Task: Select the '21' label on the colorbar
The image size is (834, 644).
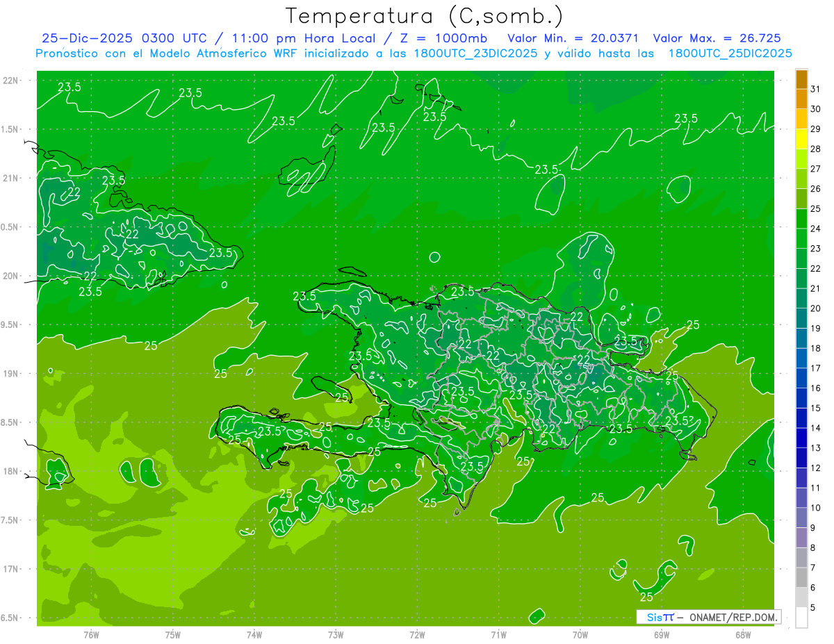Action: coord(815,288)
